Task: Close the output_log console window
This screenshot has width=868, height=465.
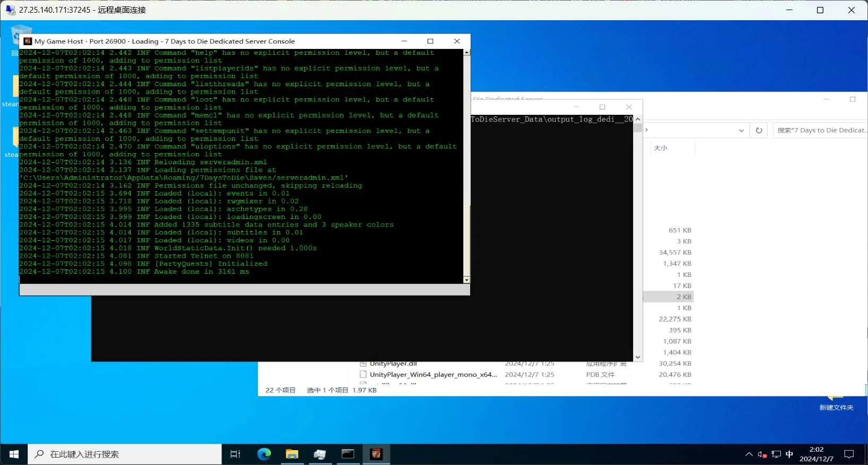Action: point(629,107)
